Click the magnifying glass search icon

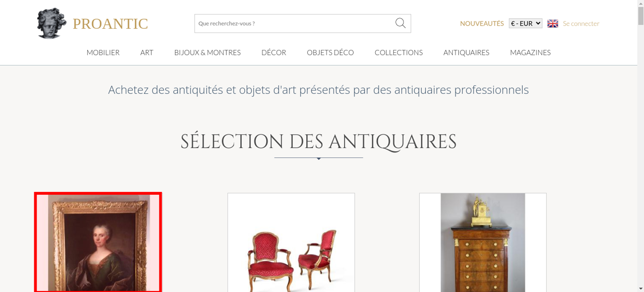400,23
